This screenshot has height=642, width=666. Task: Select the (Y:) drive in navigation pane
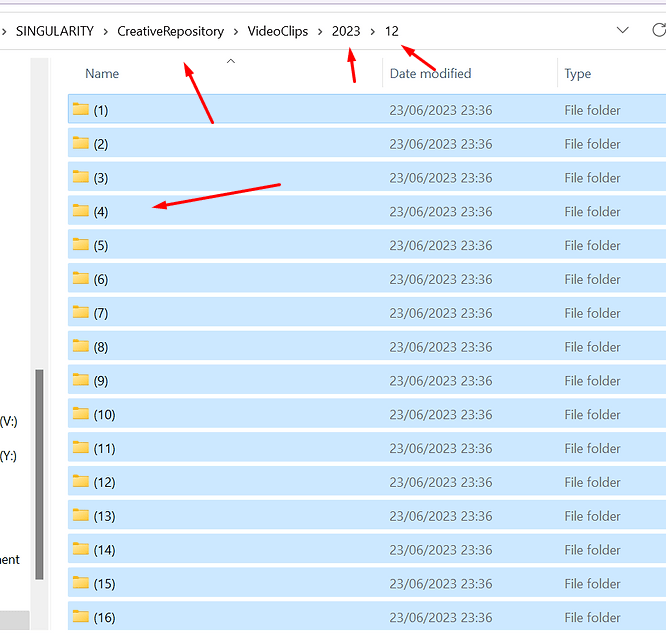[x=8, y=456]
